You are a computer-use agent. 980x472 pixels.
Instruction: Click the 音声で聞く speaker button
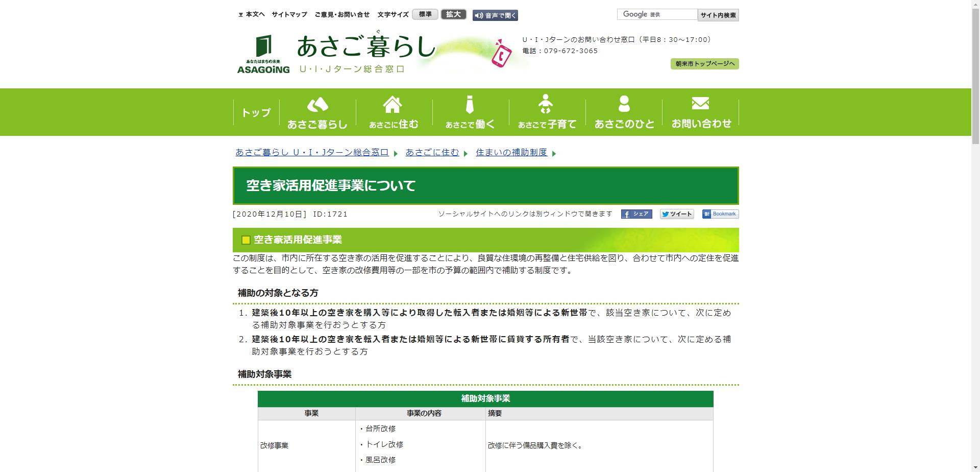[495, 15]
